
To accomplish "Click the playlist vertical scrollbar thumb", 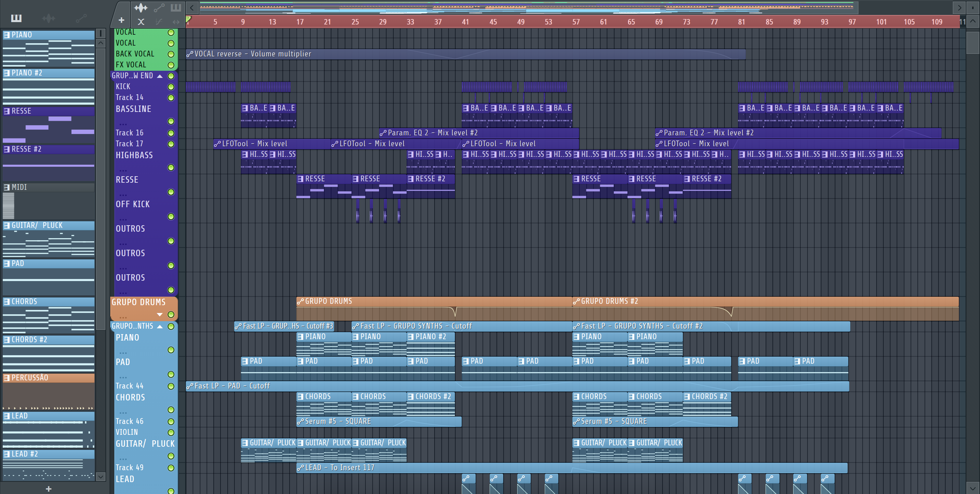I will point(973,43).
